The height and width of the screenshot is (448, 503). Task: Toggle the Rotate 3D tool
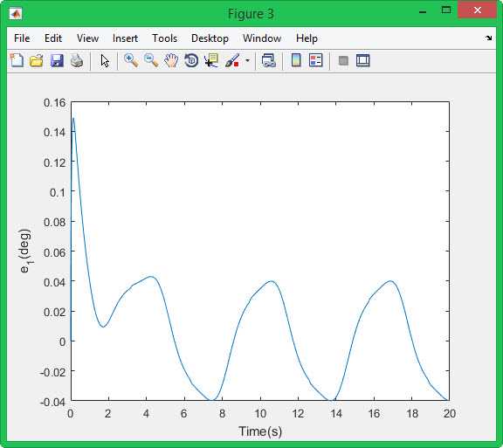tap(191, 60)
